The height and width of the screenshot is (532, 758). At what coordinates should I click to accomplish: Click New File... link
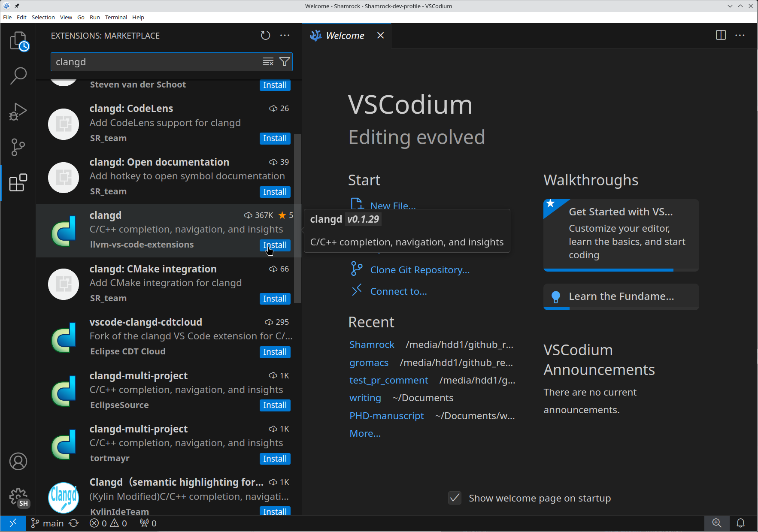393,206
